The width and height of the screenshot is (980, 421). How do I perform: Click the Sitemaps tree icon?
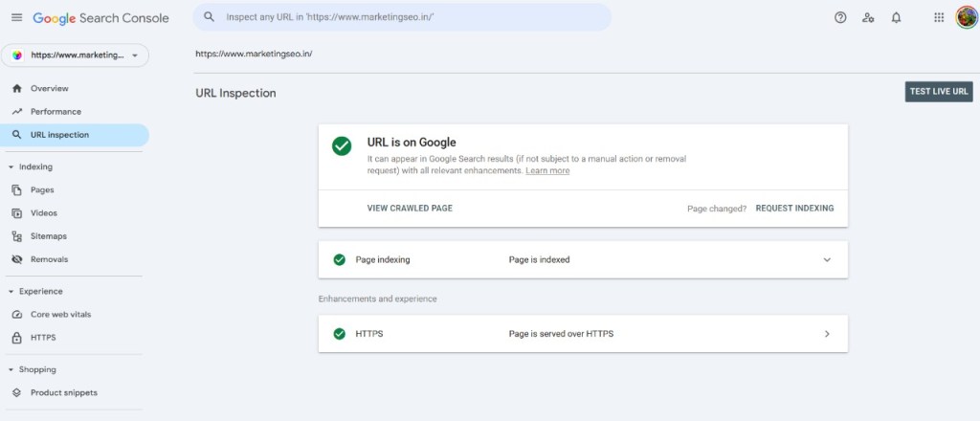[17, 236]
